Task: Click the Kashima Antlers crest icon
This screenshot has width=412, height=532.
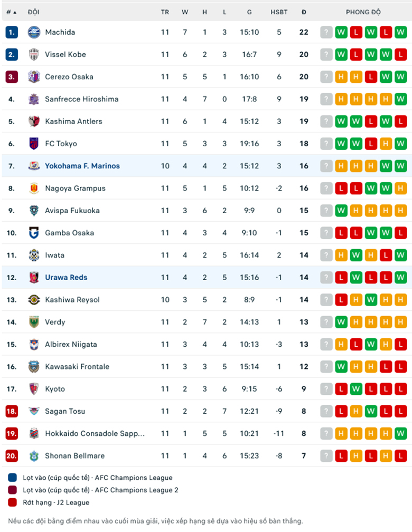Action: tap(34, 121)
